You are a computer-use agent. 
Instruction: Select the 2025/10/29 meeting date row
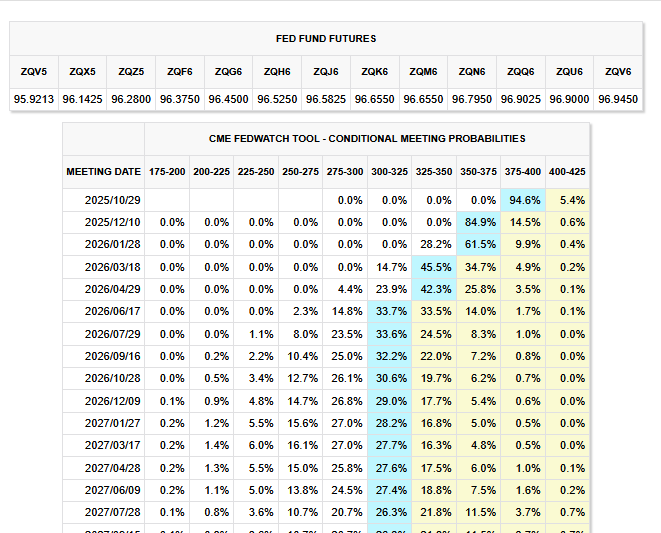113,200
